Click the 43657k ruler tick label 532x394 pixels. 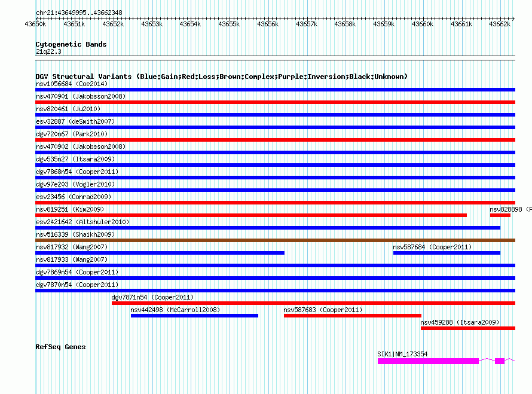tap(307, 24)
